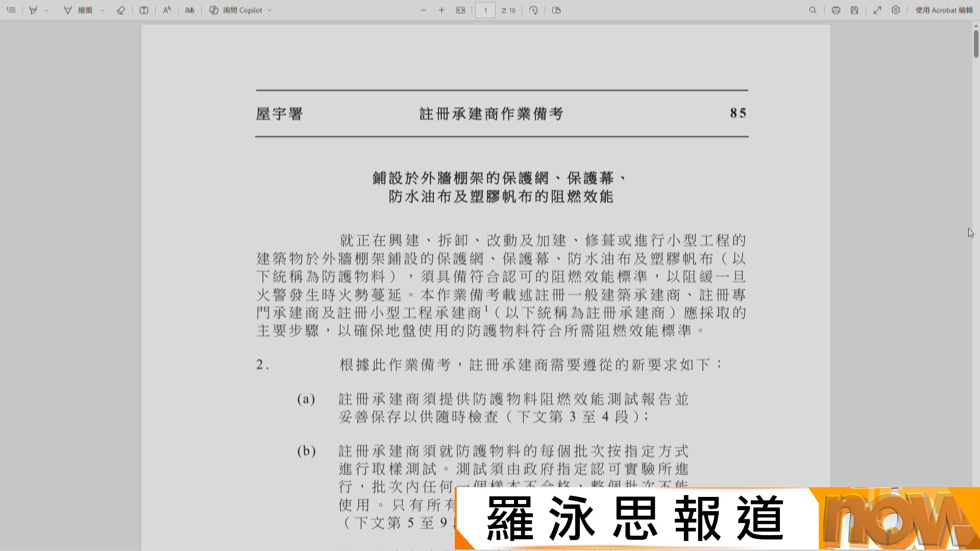Select the highlighter tool
Screen dimensions: 980x551
coord(33,10)
